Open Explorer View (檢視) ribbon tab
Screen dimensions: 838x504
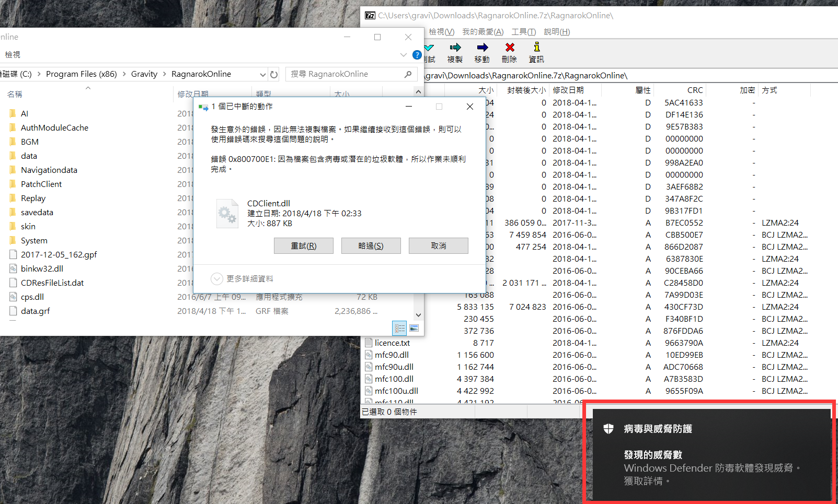pyautogui.click(x=13, y=54)
